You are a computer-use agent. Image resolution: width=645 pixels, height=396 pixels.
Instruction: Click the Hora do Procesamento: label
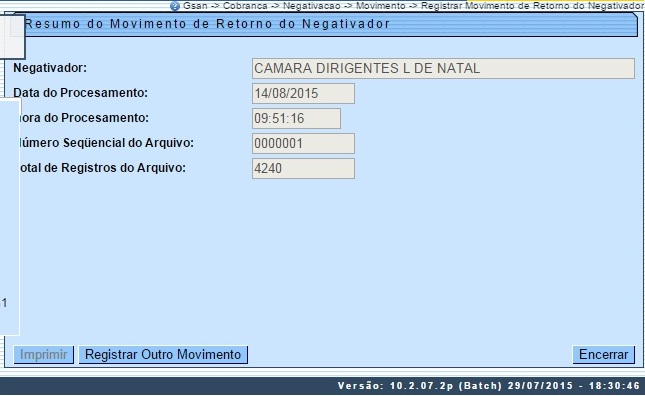click(x=84, y=118)
